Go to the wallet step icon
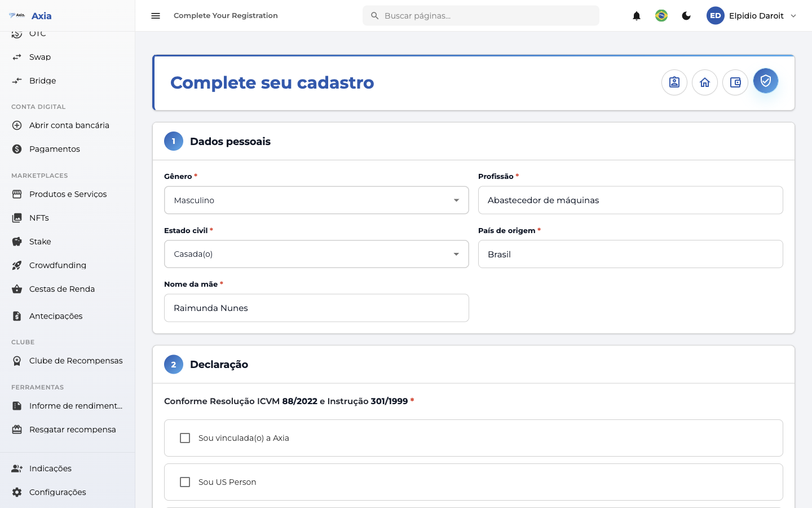Viewport: 812px width, 508px height. point(735,82)
